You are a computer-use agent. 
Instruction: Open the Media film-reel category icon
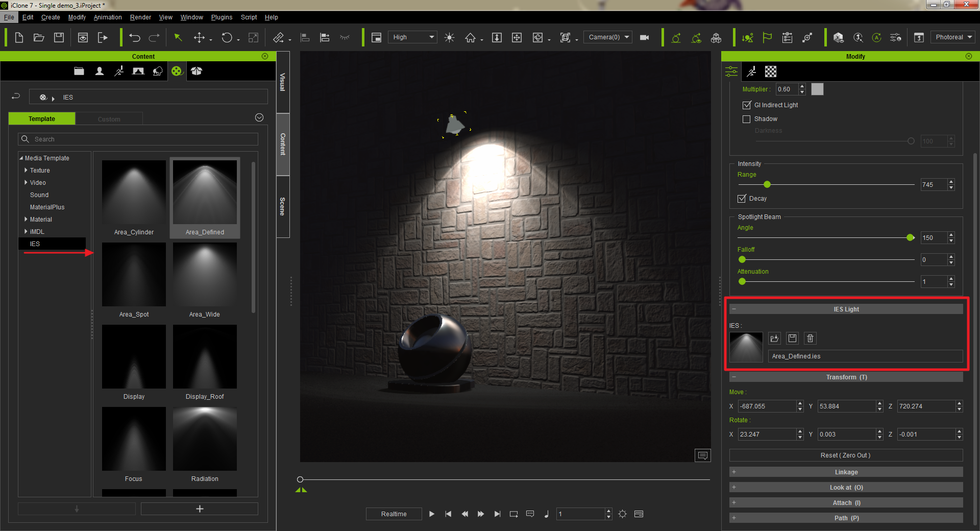177,71
